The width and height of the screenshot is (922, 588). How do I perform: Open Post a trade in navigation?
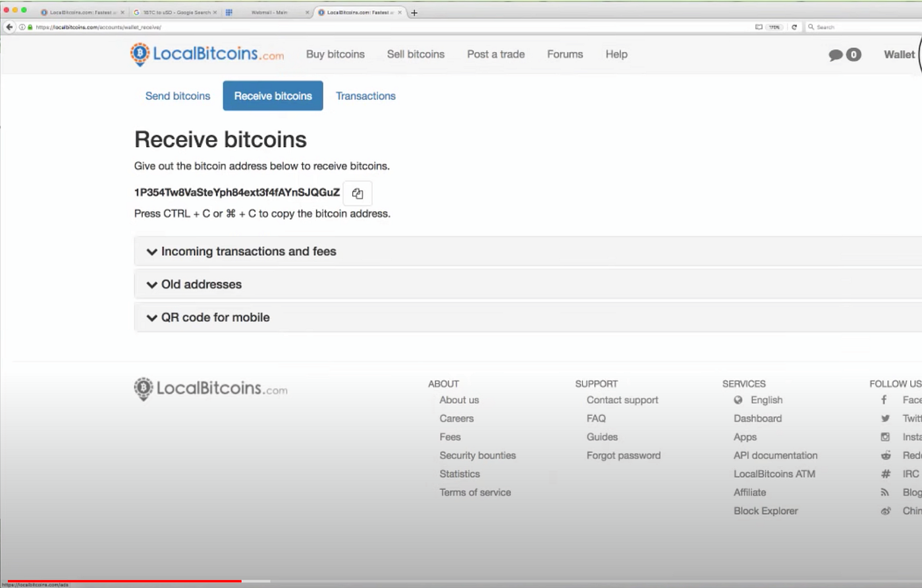496,55
